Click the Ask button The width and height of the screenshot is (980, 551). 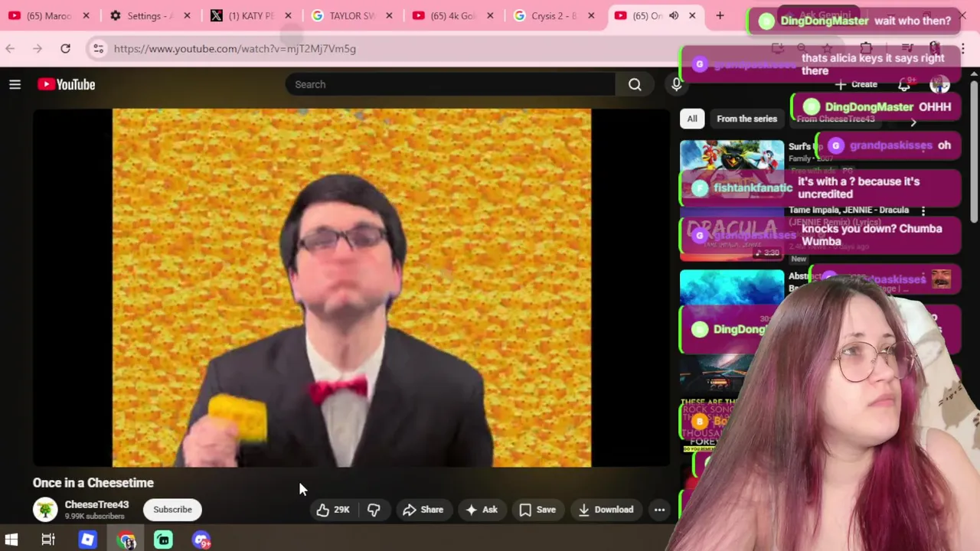tap(482, 510)
